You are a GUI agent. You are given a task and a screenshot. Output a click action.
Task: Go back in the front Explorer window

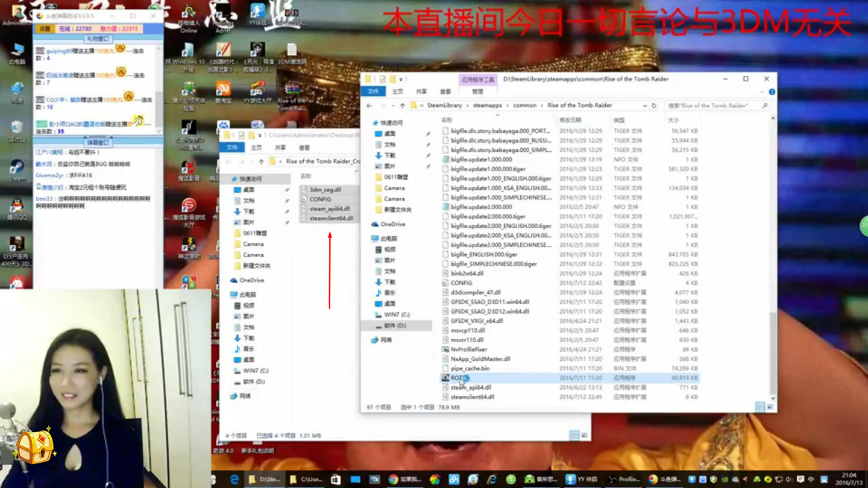pos(369,105)
